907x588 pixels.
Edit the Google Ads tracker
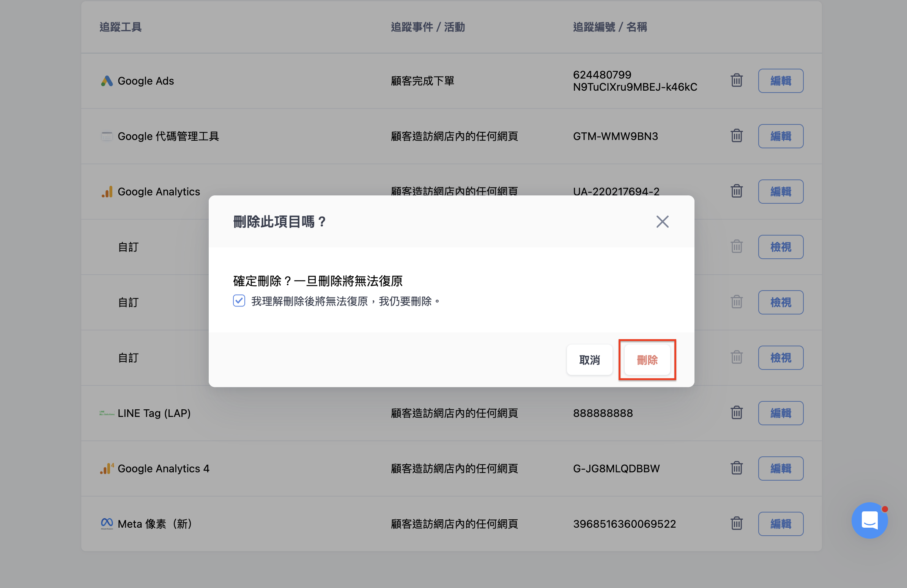tap(781, 81)
